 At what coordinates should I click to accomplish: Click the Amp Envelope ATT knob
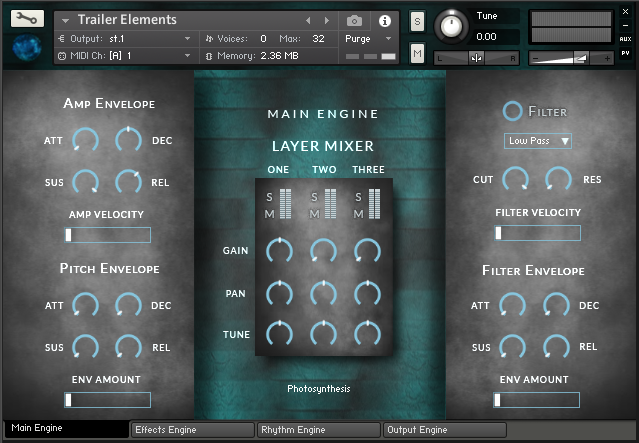tap(85, 140)
